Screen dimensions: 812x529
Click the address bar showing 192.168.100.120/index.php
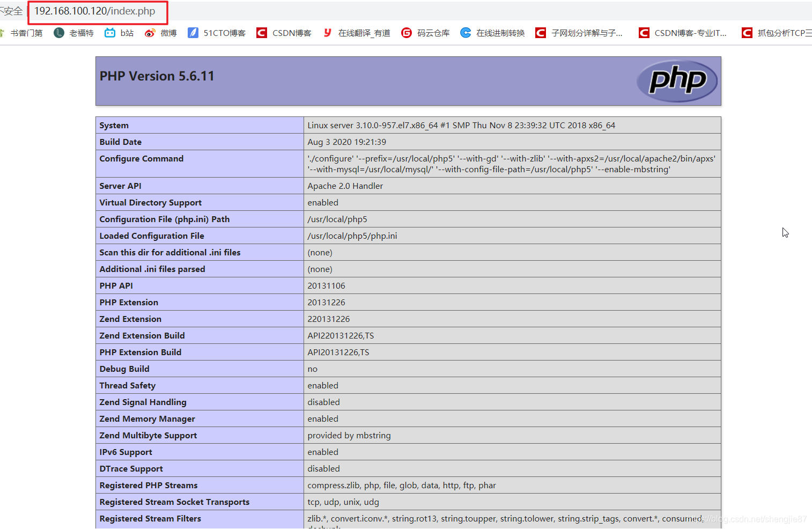coord(95,11)
